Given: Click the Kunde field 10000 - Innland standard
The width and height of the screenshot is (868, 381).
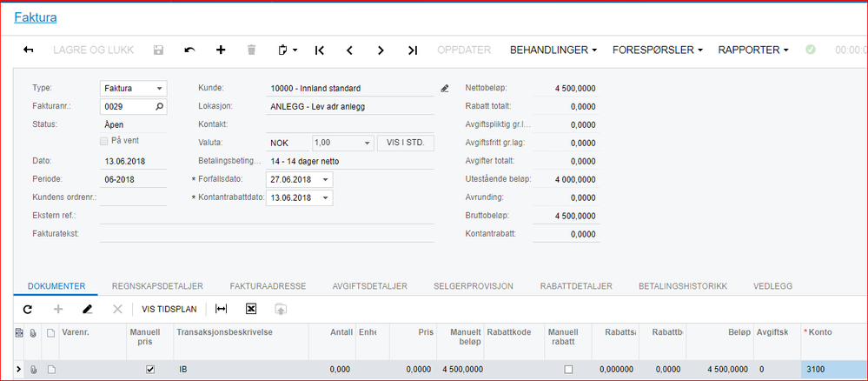Looking at the screenshot, I should (x=350, y=88).
